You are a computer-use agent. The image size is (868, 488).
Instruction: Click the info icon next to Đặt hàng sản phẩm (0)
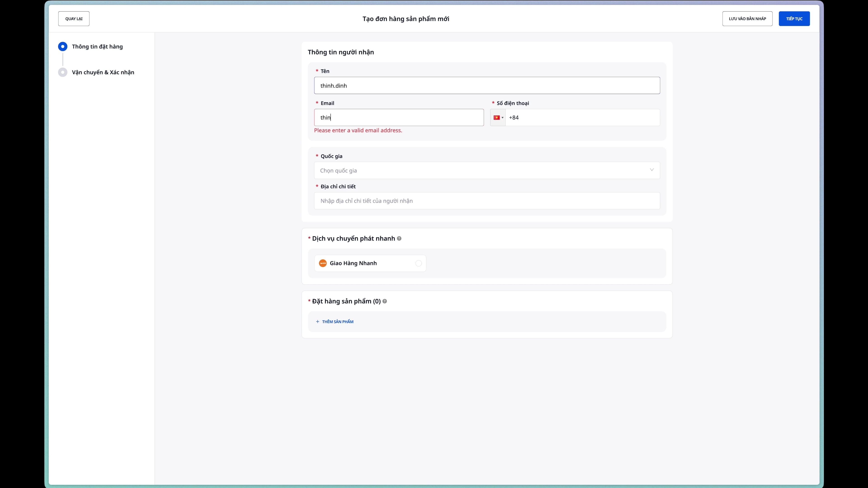[384, 301]
